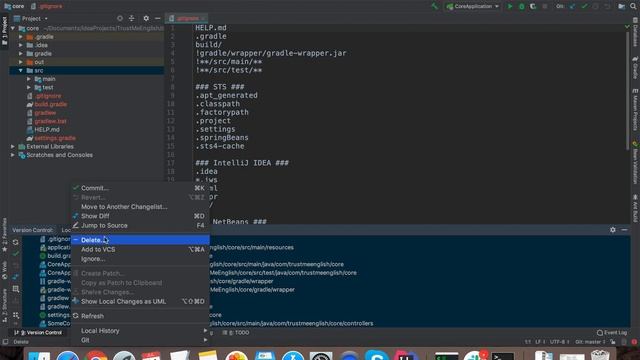Screen dimensions: 640x360
Task: Open Project panel settings gear
Action: tap(146, 18)
